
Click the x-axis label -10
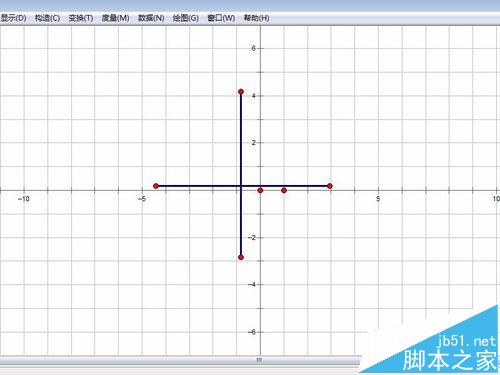(24, 199)
